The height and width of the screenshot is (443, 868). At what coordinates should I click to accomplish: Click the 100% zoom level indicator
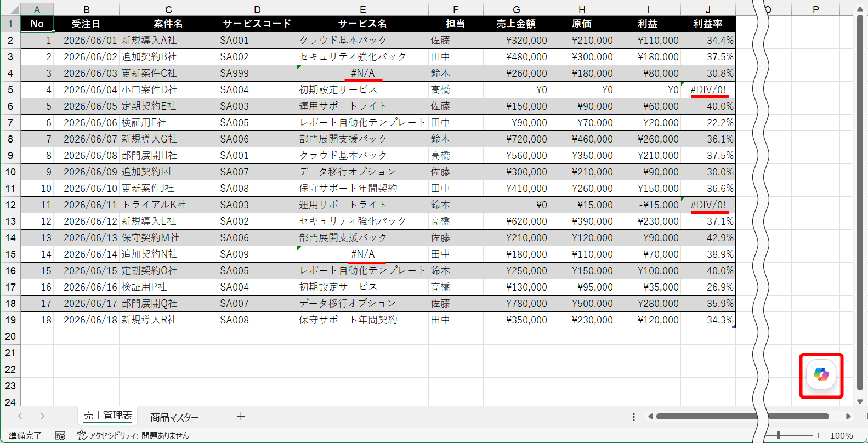[x=841, y=435]
